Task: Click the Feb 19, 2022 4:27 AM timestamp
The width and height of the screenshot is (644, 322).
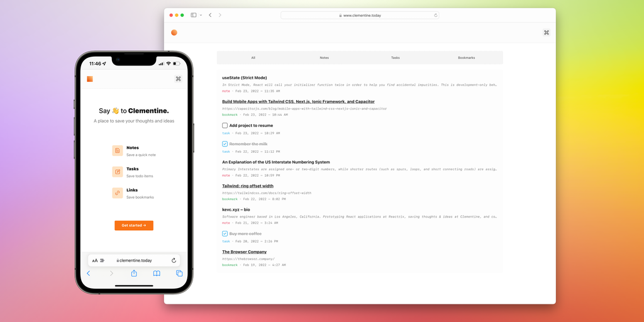Action: pos(264,265)
